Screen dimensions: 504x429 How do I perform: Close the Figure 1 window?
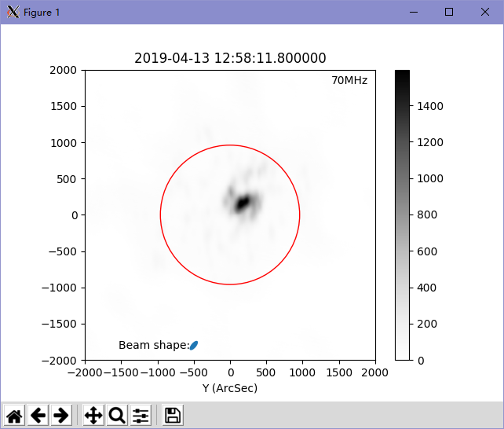[485, 13]
